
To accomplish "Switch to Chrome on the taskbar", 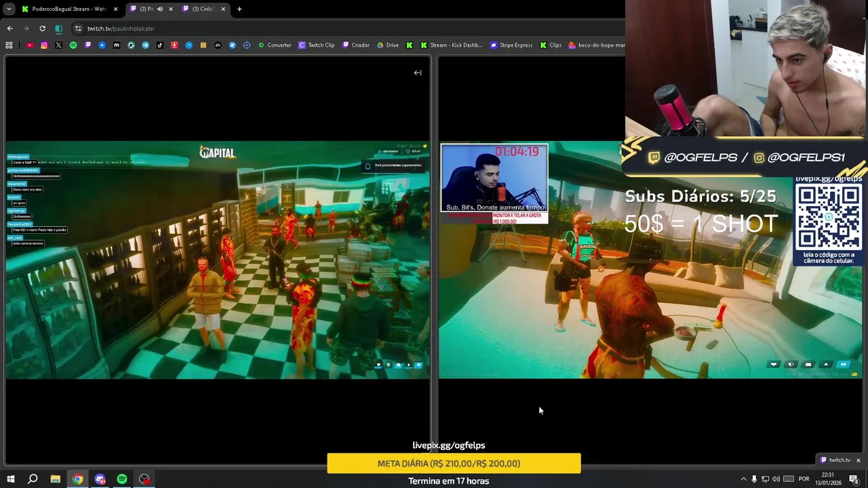I will (78, 479).
